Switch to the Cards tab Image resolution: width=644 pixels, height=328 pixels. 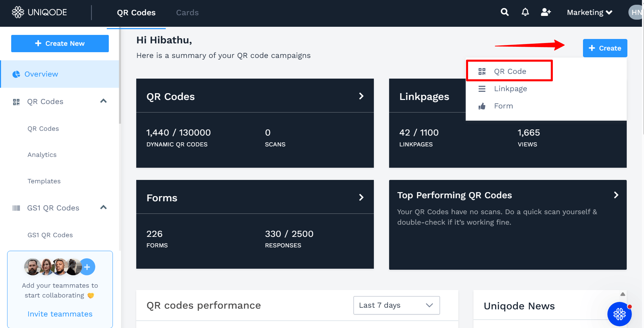point(187,13)
